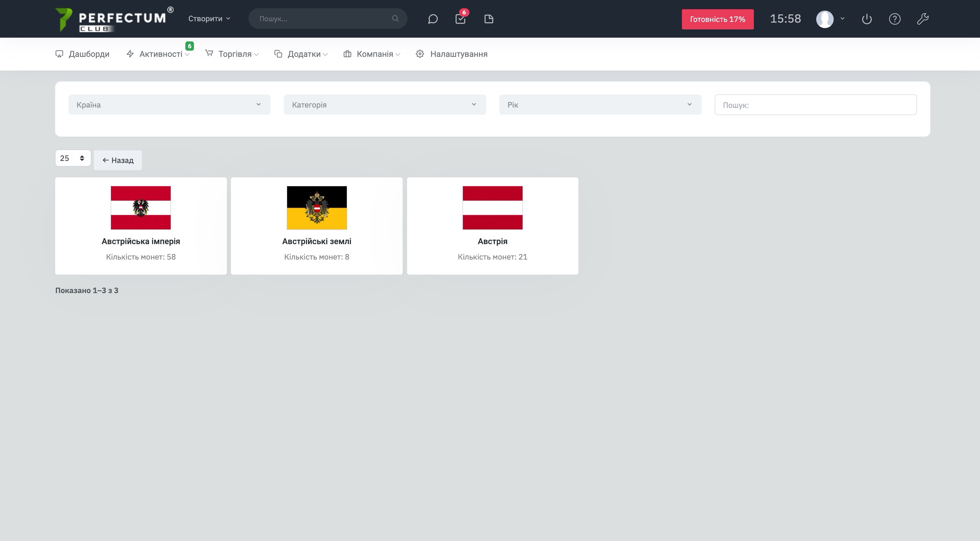Open the help question mark icon
Viewport: 980px width, 541px height.
click(x=894, y=19)
